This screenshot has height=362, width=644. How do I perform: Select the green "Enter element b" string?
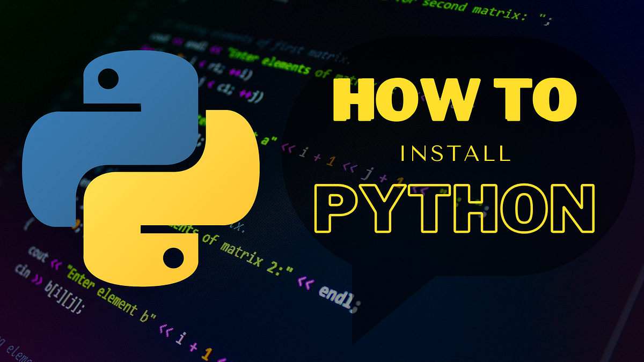click(x=112, y=294)
